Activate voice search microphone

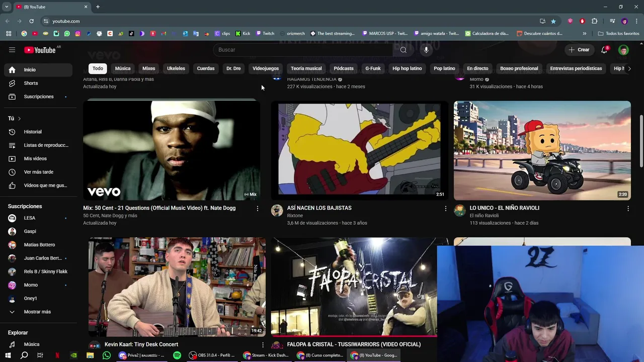click(x=426, y=50)
